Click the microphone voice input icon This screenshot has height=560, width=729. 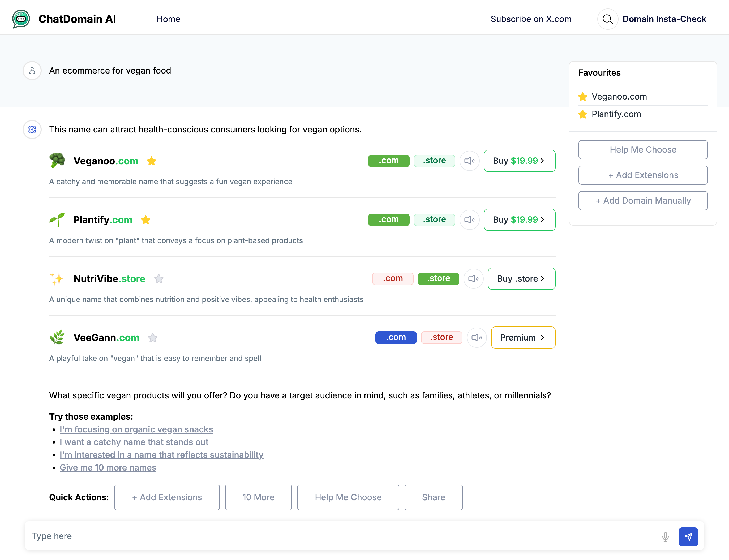[x=665, y=536]
